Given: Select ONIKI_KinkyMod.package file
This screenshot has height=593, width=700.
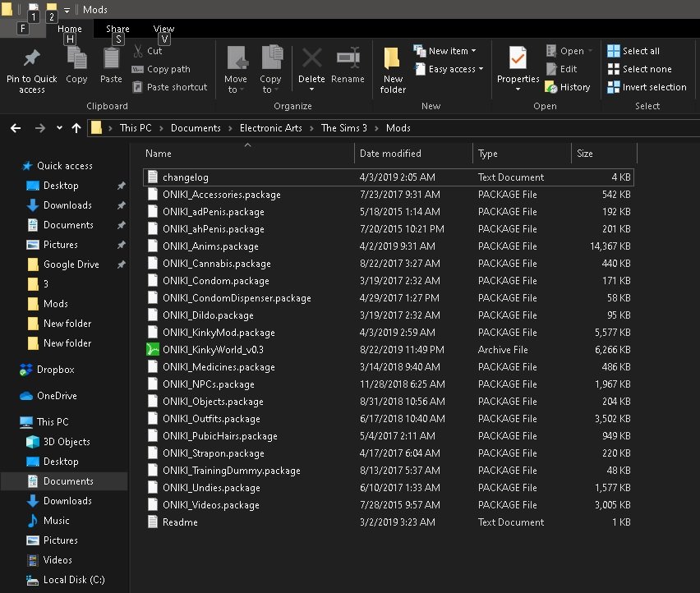Looking at the screenshot, I should [389, 333].
